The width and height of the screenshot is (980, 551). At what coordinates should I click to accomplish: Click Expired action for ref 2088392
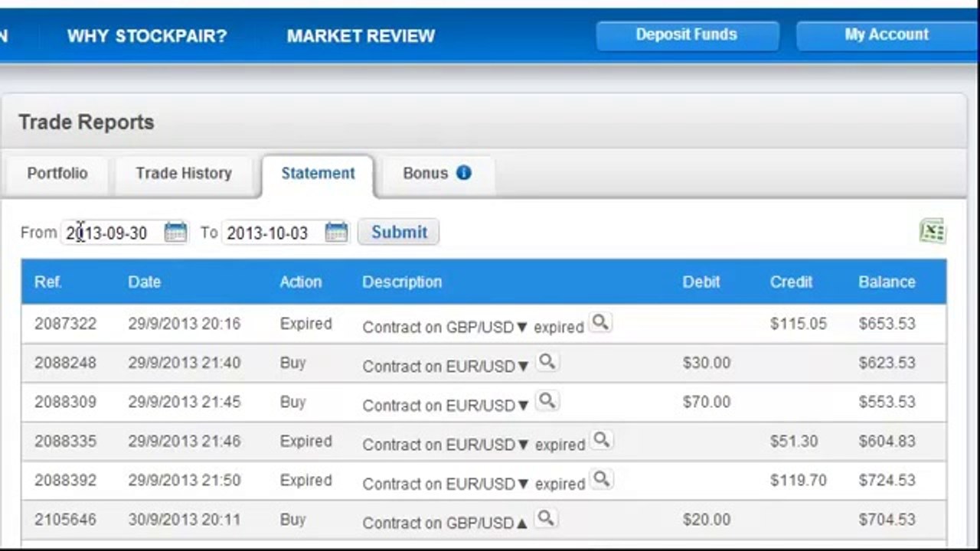click(305, 481)
